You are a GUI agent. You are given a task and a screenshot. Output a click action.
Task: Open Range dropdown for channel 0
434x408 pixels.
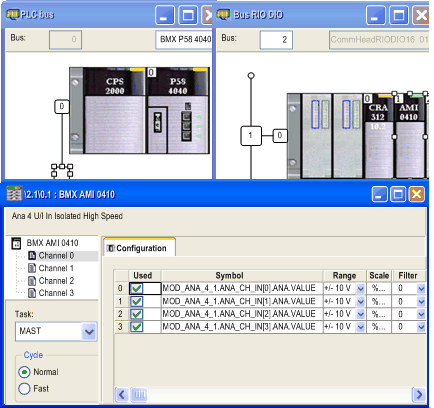360,288
